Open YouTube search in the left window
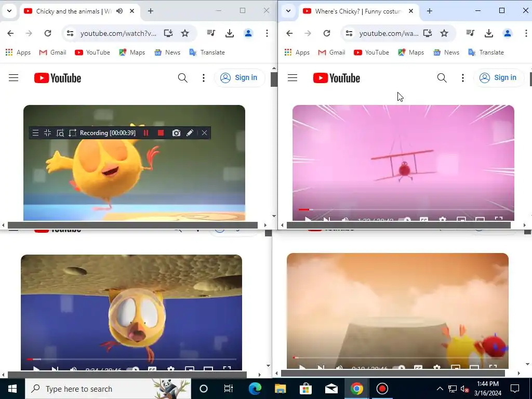532x399 pixels. [182, 78]
